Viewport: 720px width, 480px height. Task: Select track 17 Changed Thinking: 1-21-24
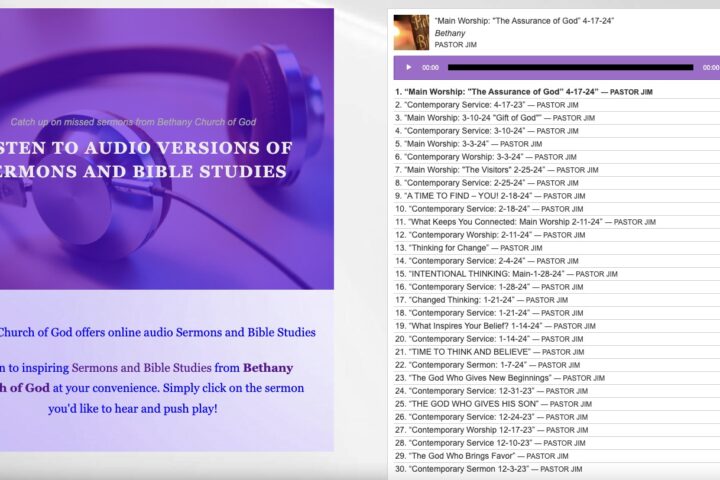(557, 300)
